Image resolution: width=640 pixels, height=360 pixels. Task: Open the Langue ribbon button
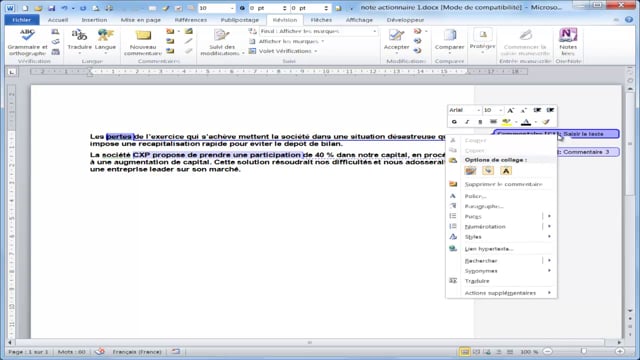coord(105,42)
